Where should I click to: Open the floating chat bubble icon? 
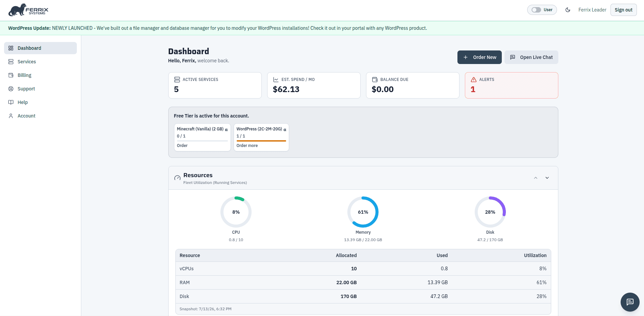630,302
